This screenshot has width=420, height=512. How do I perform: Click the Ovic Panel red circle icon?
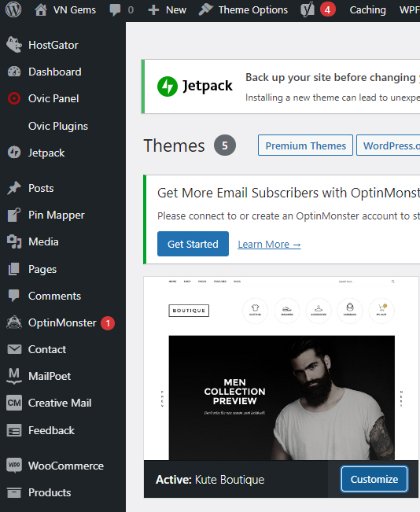click(x=14, y=98)
